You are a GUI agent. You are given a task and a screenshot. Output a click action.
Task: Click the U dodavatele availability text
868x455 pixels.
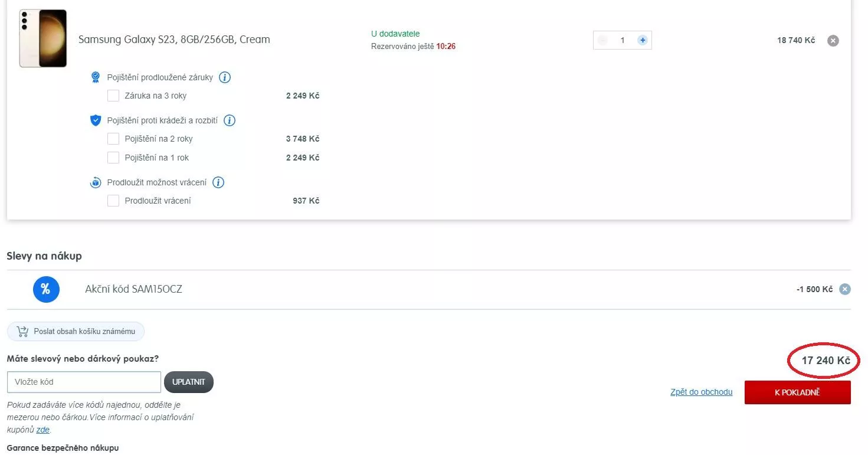(395, 34)
